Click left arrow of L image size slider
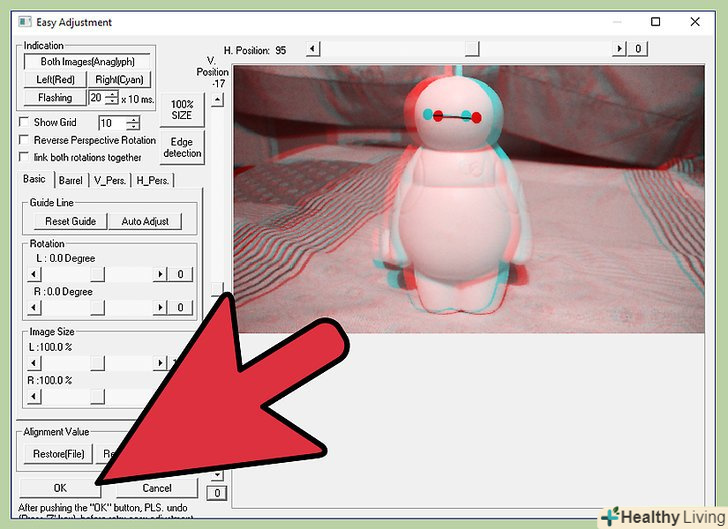728x529 pixels. coord(34,363)
